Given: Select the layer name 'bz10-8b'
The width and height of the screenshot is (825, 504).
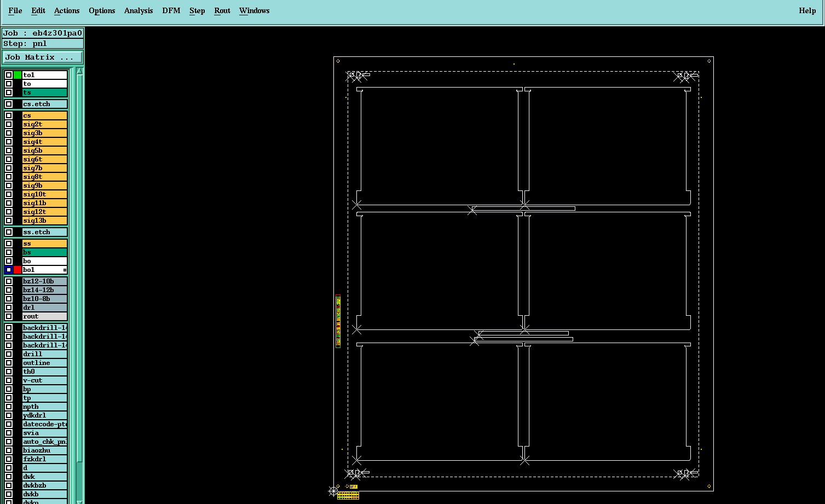Looking at the screenshot, I should pyautogui.click(x=44, y=299).
